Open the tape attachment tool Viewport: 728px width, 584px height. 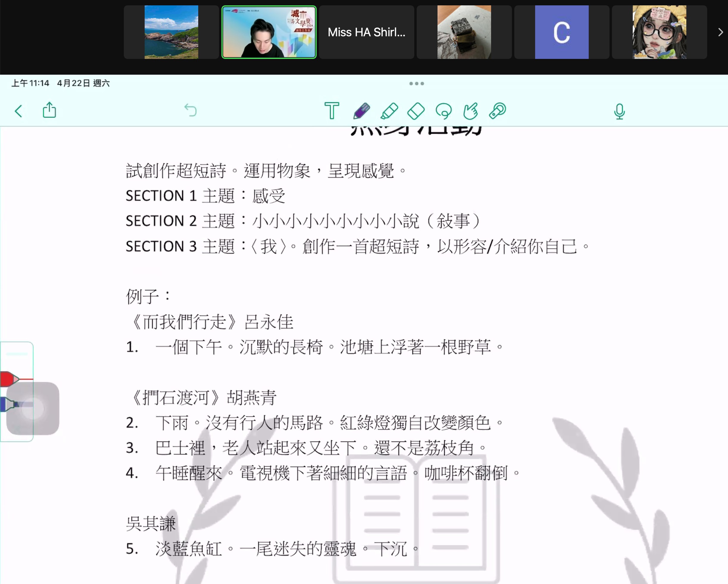497,111
